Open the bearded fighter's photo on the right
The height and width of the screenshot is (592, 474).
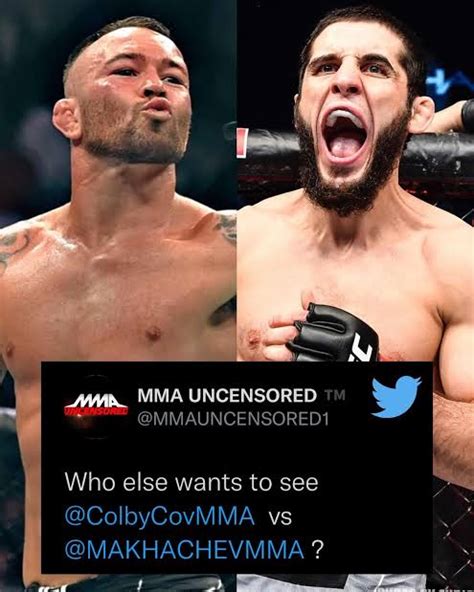pos(355,180)
